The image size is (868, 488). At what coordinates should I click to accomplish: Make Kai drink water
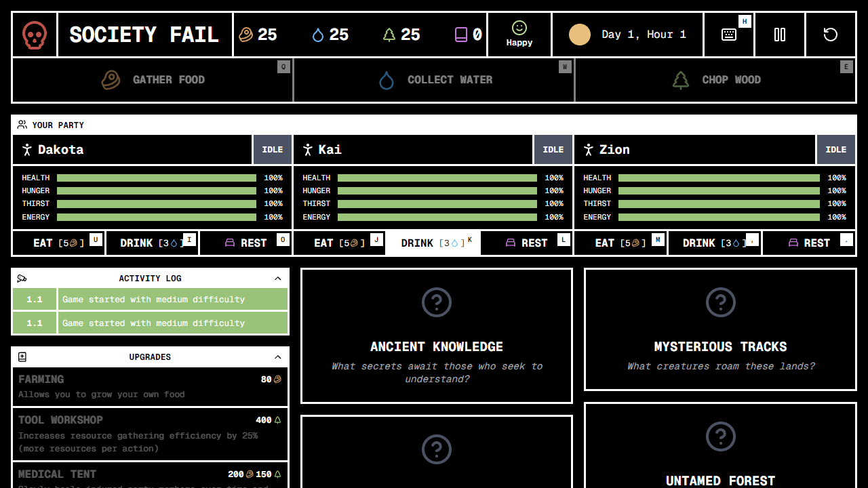coord(433,243)
